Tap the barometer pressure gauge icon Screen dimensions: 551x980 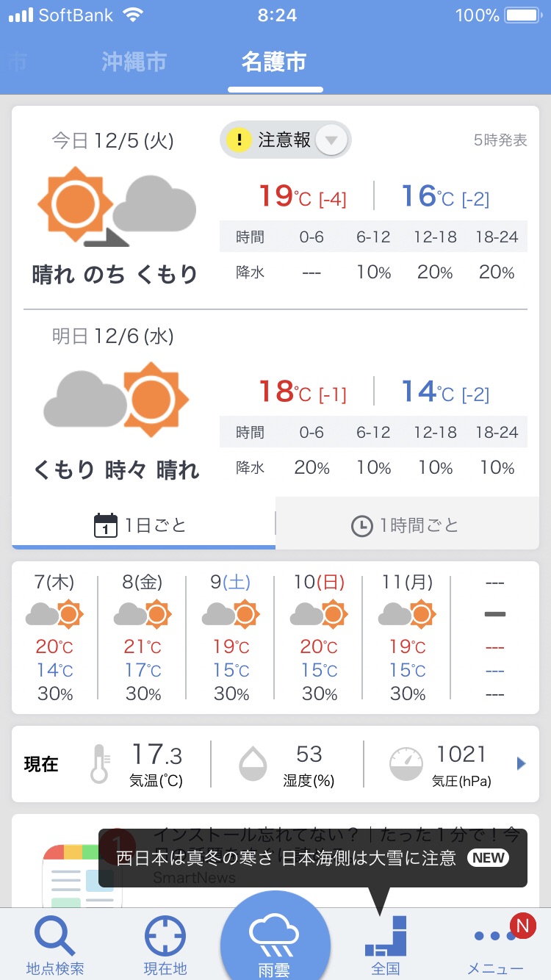tap(406, 764)
